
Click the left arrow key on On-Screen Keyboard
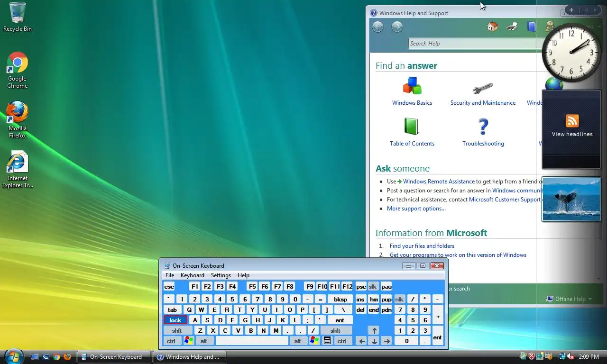[362, 341]
